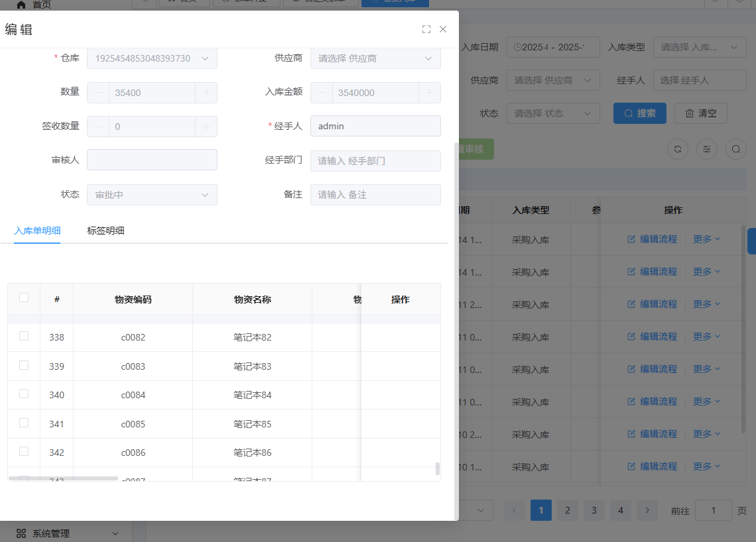Click the 清空 button
Viewport: 756px width, 542px height.
click(700, 113)
